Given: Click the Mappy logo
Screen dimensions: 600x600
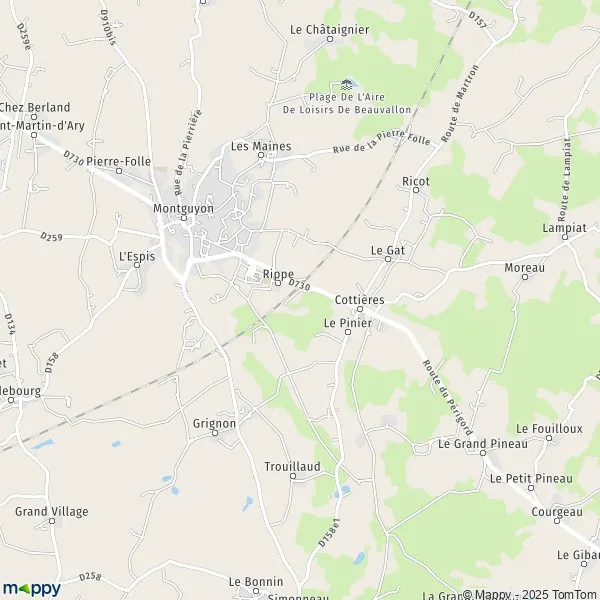Looking at the screenshot, I should pos(32,589).
